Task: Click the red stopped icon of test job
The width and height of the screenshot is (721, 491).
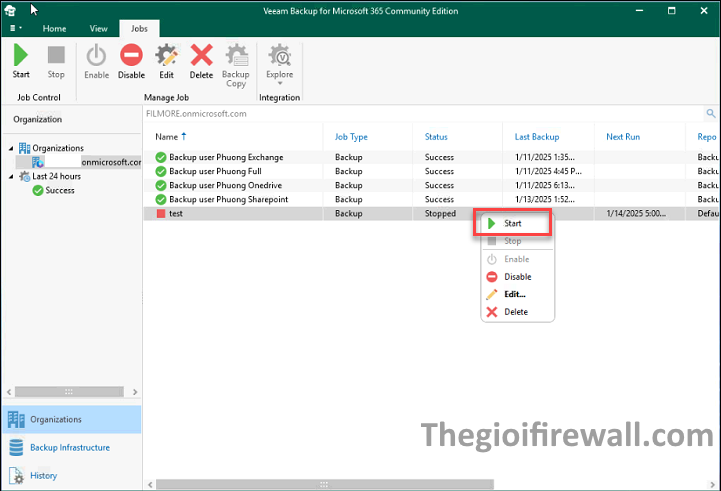Action: point(160,213)
